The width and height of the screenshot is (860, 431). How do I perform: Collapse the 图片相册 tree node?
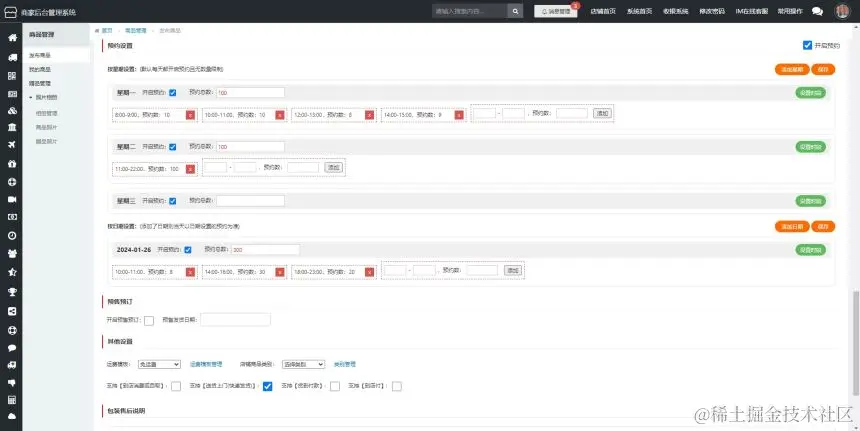coord(31,97)
